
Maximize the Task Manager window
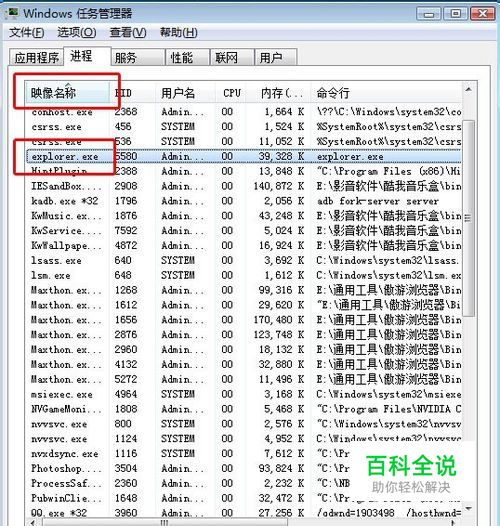pos(455,14)
